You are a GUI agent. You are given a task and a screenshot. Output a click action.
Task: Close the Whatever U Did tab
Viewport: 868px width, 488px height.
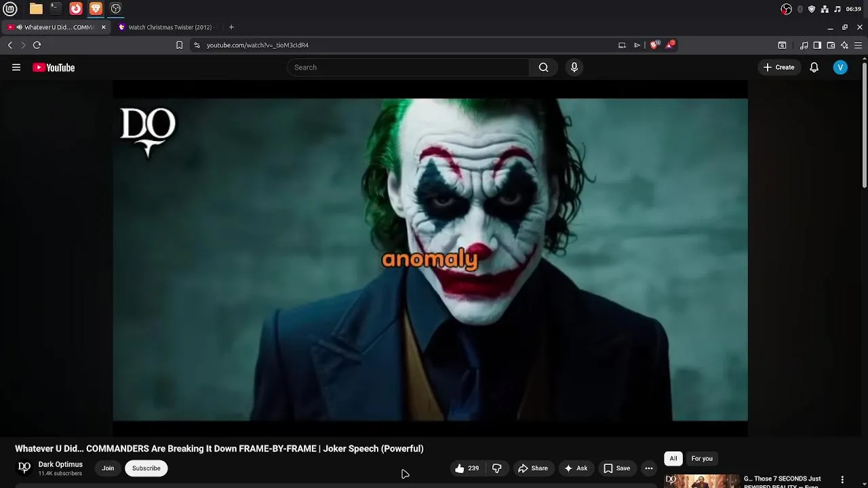[x=103, y=27]
